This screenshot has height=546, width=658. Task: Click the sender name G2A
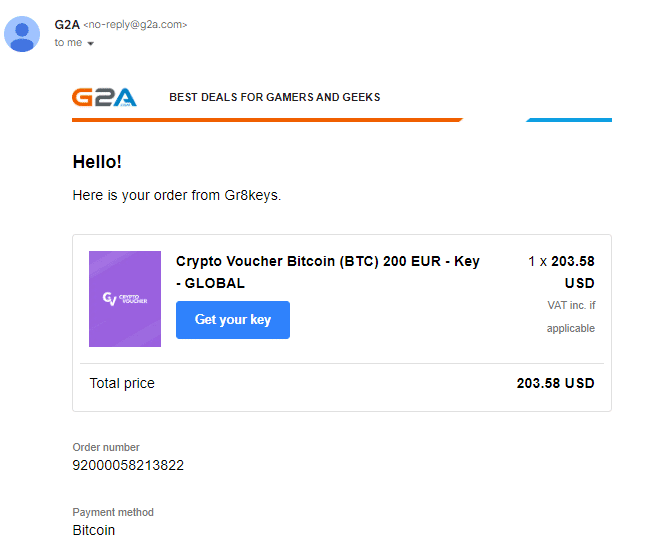click(x=66, y=24)
